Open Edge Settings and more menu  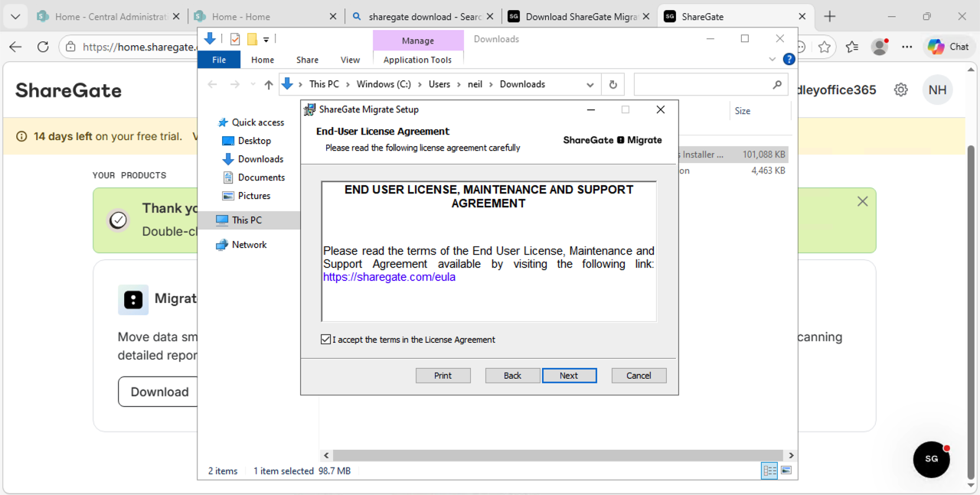(x=907, y=47)
